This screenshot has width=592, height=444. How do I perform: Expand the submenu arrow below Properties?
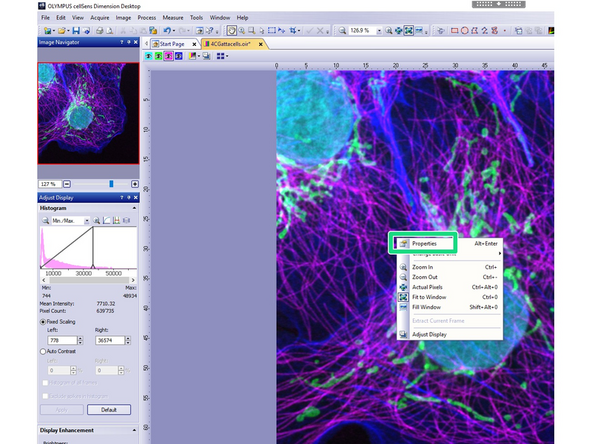click(x=500, y=254)
